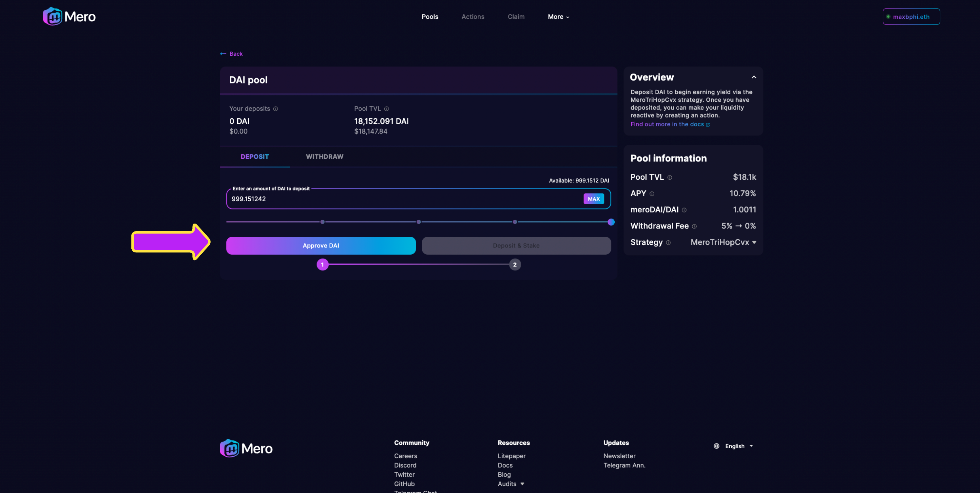Open the Twitter footer link
Screen dimensions: 980x493
pyautogui.click(x=404, y=474)
